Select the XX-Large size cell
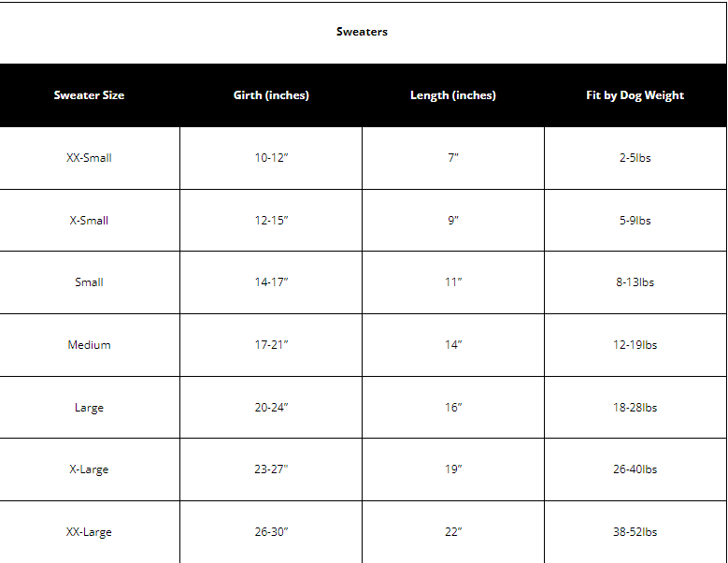This screenshot has height=563, width=728. [89, 532]
